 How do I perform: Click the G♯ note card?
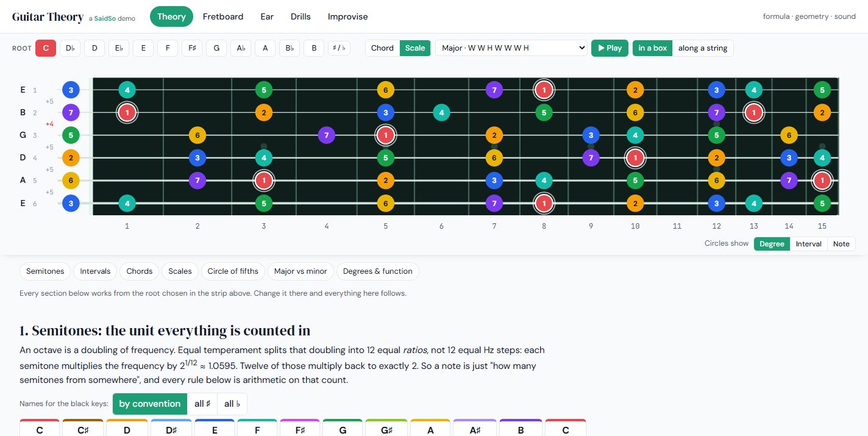pos(386,428)
